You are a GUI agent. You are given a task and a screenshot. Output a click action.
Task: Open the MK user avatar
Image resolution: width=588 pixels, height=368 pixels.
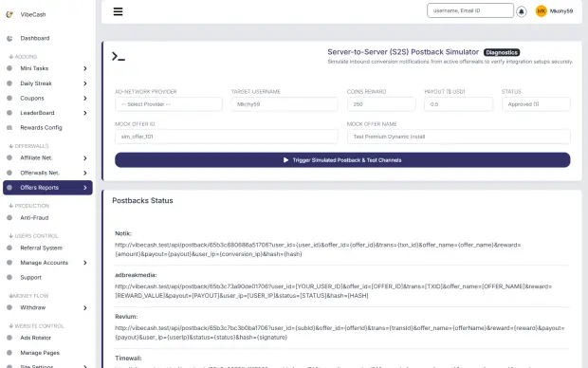542,11
